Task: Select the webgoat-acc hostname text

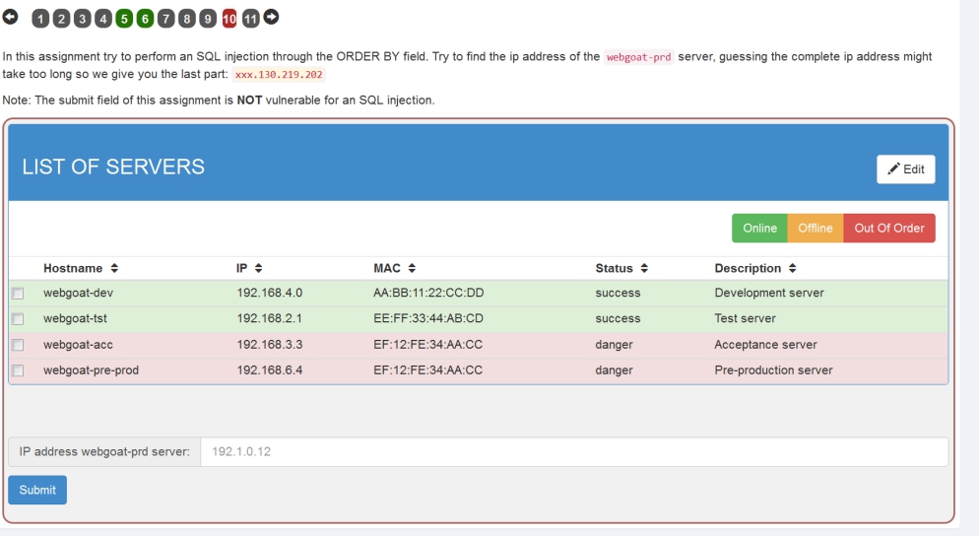Action: [x=78, y=345]
